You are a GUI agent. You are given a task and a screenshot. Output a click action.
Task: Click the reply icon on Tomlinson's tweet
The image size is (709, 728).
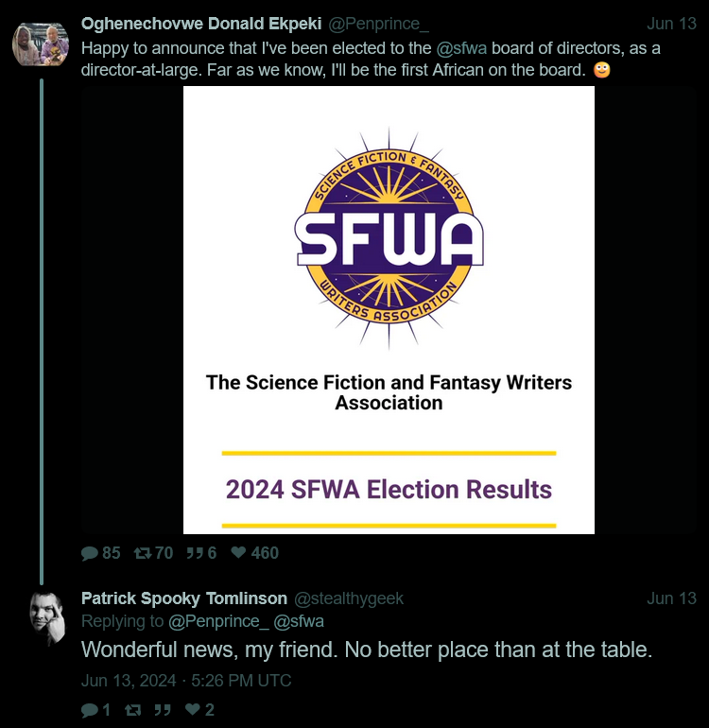point(90,710)
